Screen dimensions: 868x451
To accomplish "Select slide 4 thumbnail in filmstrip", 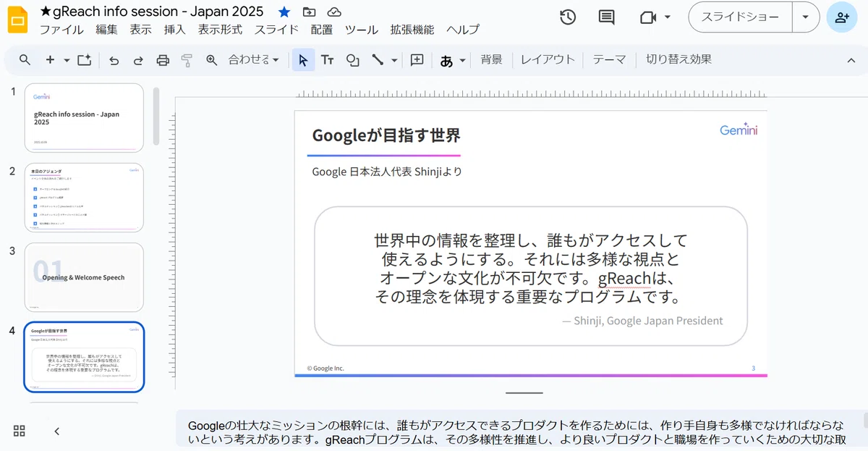I will tap(84, 356).
